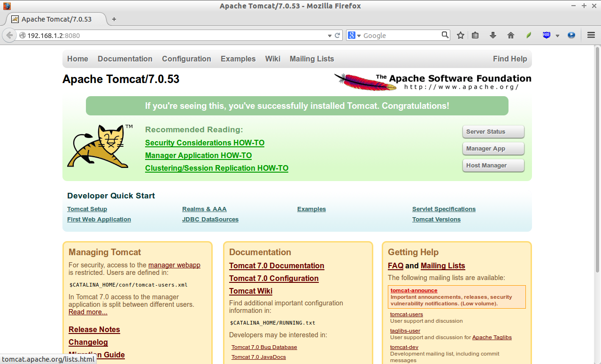This screenshot has width=601, height=364.
Task: Click the blue globe addon icon
Action: point(571,35)
